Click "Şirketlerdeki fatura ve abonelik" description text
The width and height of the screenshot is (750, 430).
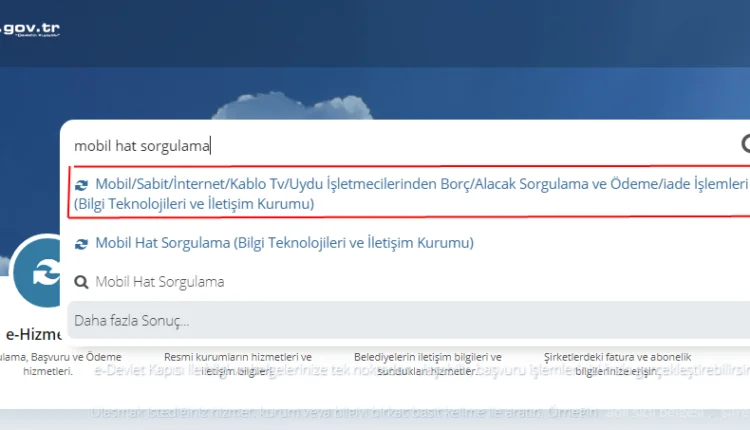[x=617, y=364]
